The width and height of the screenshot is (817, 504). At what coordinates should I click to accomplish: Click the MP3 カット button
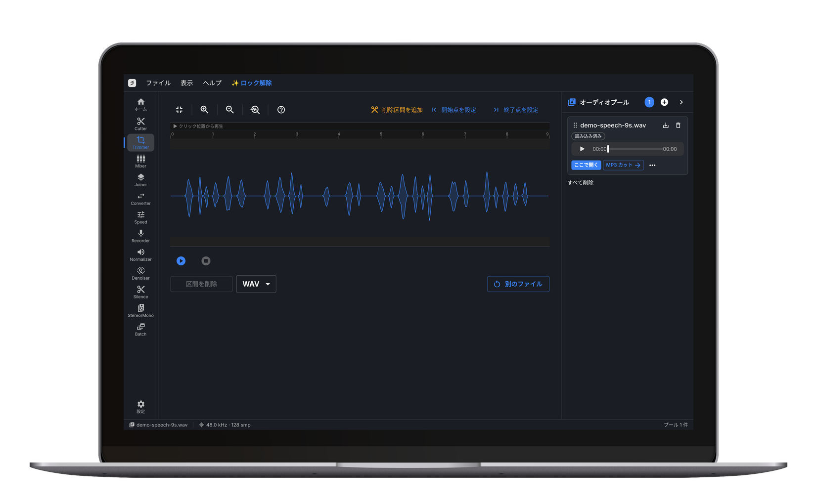tap(623, 165)
